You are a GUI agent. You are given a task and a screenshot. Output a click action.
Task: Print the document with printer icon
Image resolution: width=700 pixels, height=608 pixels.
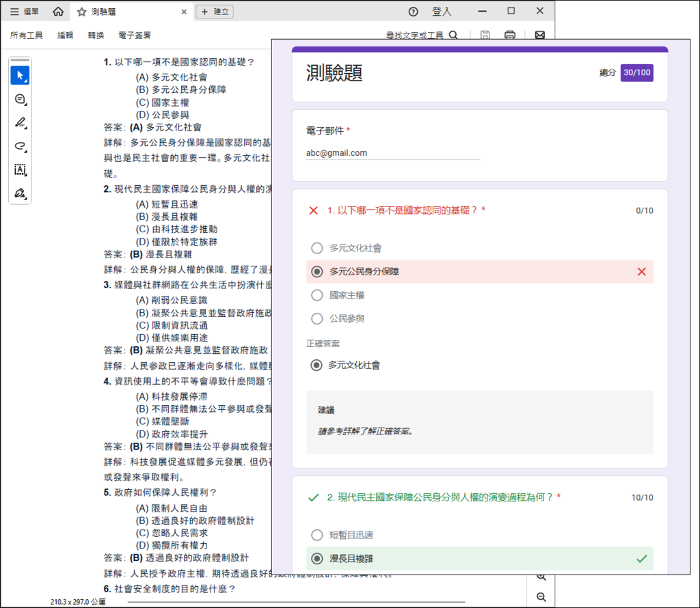510,35
